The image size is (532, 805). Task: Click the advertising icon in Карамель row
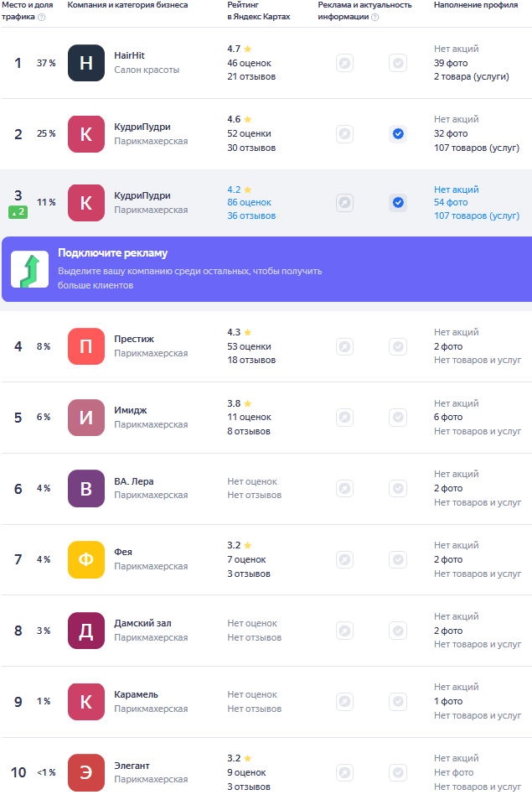point(344,702)
